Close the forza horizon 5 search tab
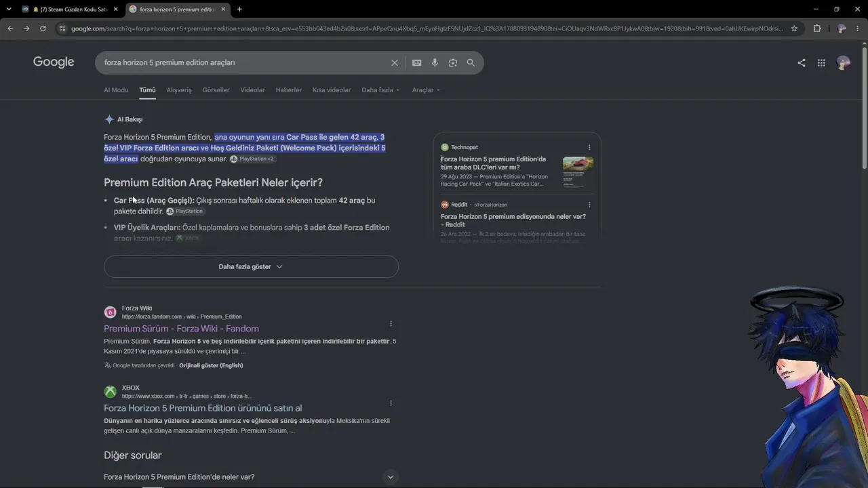The image size is (868, 488). click(223, 9)
